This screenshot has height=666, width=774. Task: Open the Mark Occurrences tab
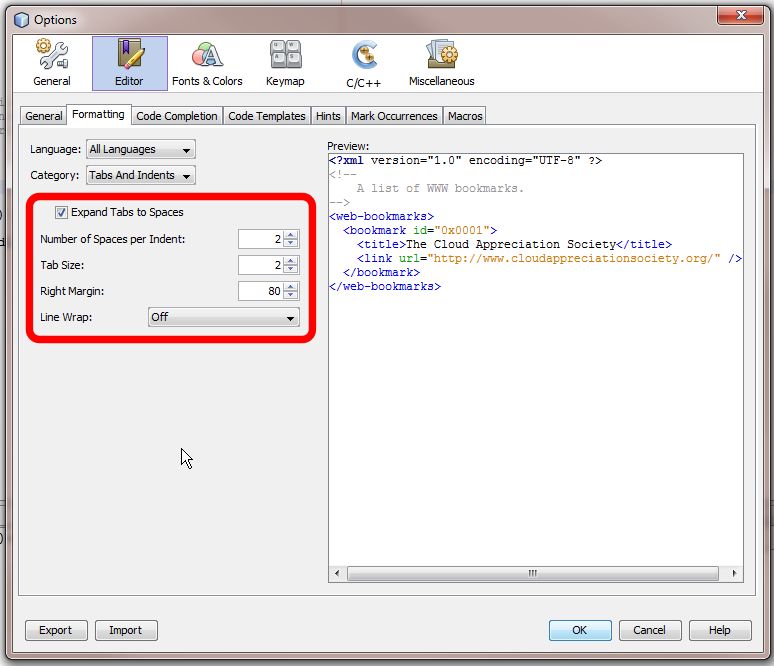pos(394,116)
